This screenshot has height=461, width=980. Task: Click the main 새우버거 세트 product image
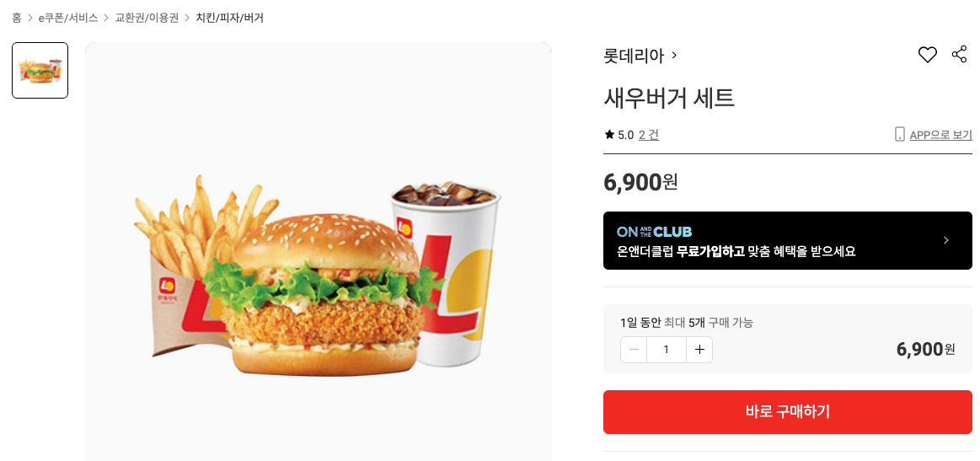coord(319,251)
